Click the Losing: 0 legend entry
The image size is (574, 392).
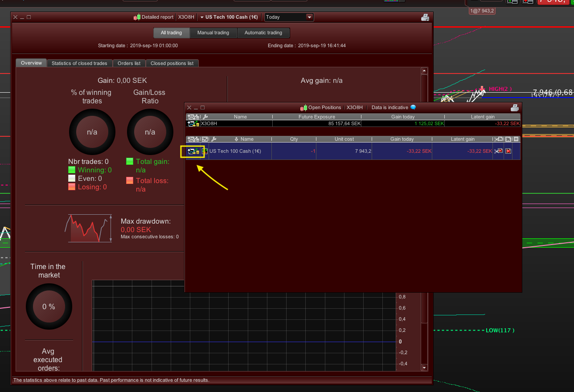click(x=87, y=187)
